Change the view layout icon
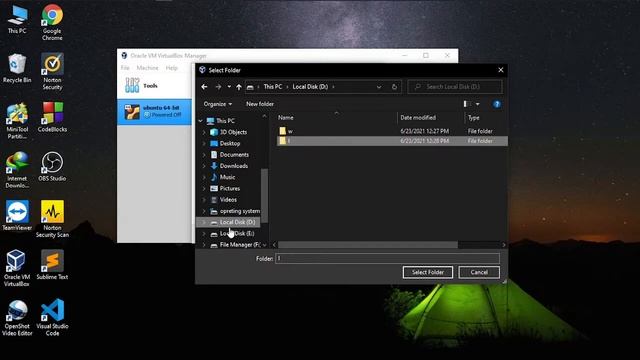The image size is (640, 360). pyautogui.click(x=467, y=104)
